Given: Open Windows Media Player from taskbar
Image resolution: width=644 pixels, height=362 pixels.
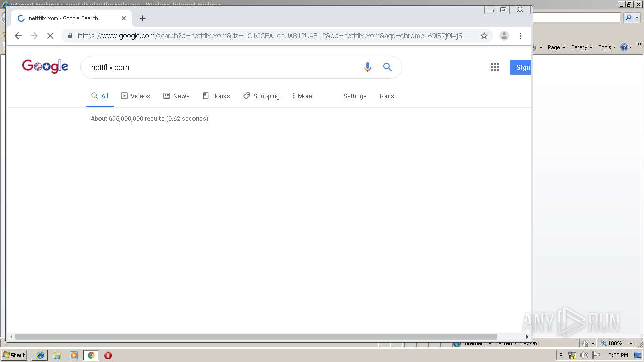Looking at the screenshot, I should point(74,355).
